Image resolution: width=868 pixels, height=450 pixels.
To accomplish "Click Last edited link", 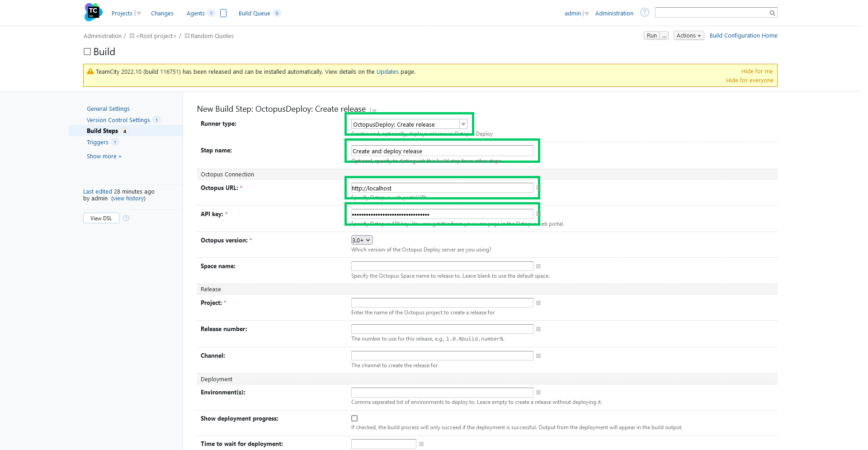I will (98, 192).
